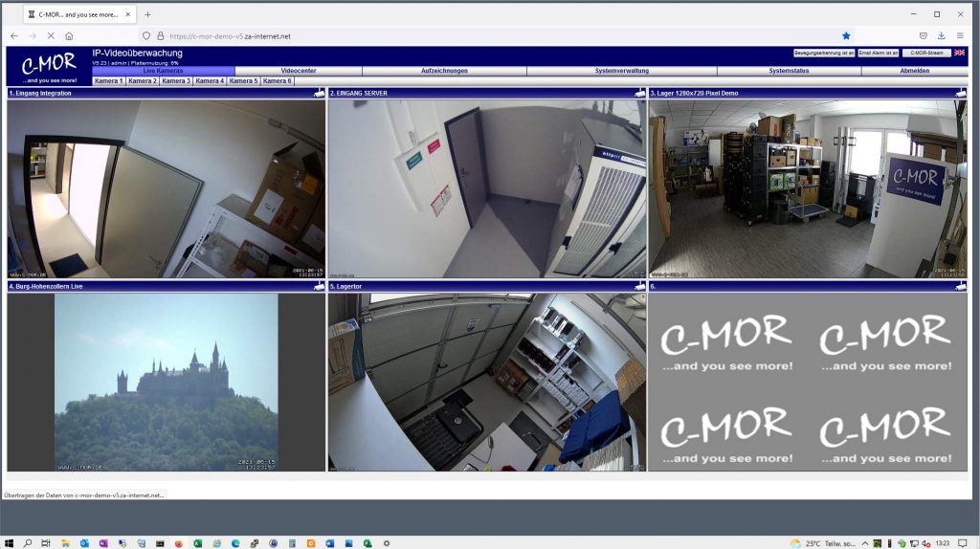Viewport: 980px width, 549px height.
Task: Click the browser back arrow
Action: click(x=13, y=36)
